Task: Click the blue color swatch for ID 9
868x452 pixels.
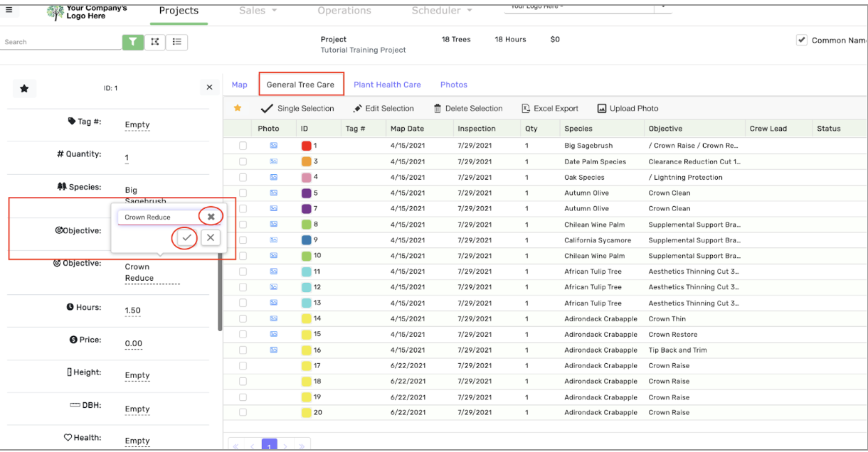Action: tap(307, 240)
